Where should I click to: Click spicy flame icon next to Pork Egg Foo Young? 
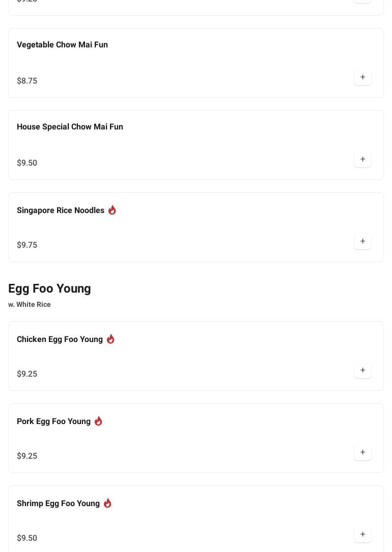[x=98, y=421]
